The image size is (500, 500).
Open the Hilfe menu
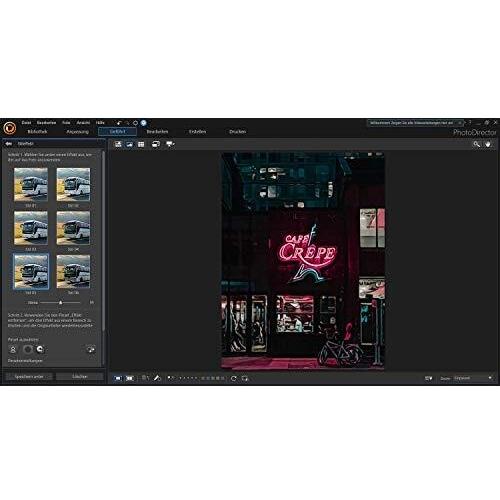point(100,123)
